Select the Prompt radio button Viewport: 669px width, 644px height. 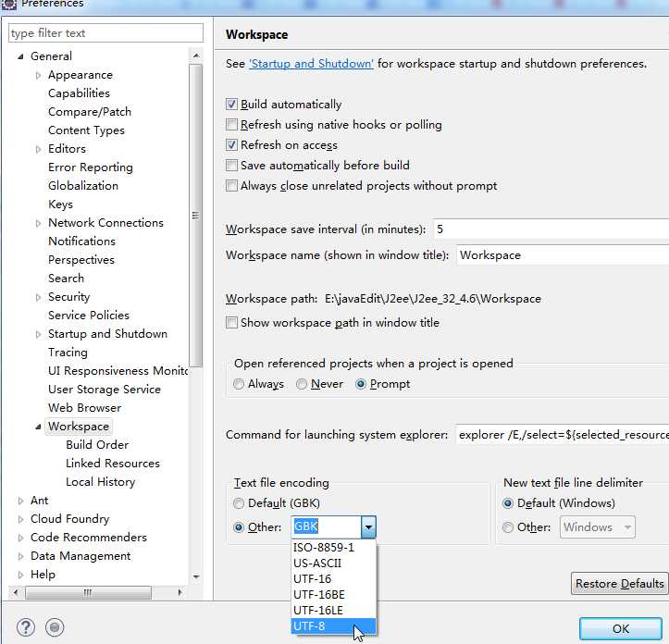[x=361, y=384]
